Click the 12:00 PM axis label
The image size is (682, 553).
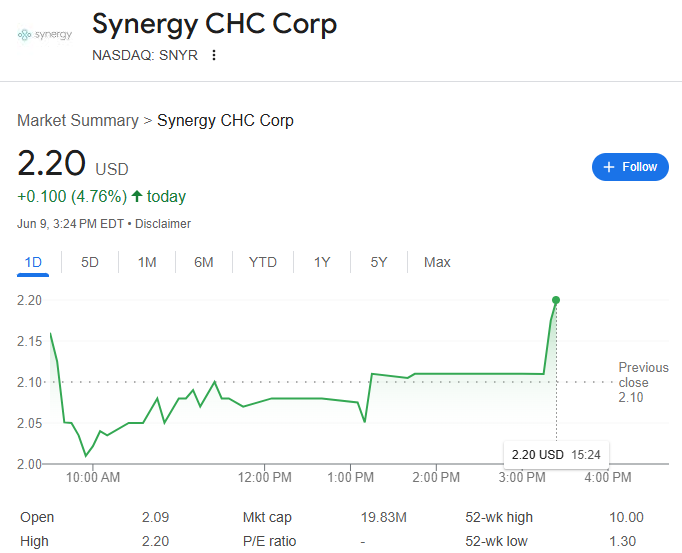264,477
